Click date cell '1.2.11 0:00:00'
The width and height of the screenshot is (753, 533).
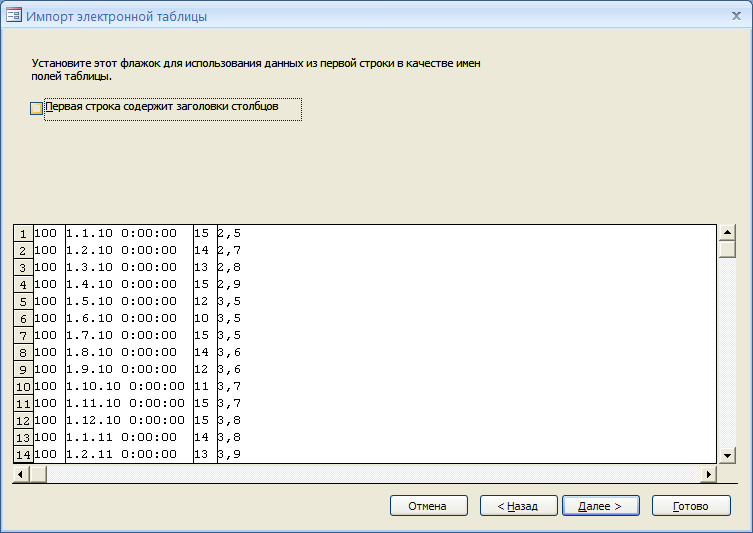click(x=129, y=454)
